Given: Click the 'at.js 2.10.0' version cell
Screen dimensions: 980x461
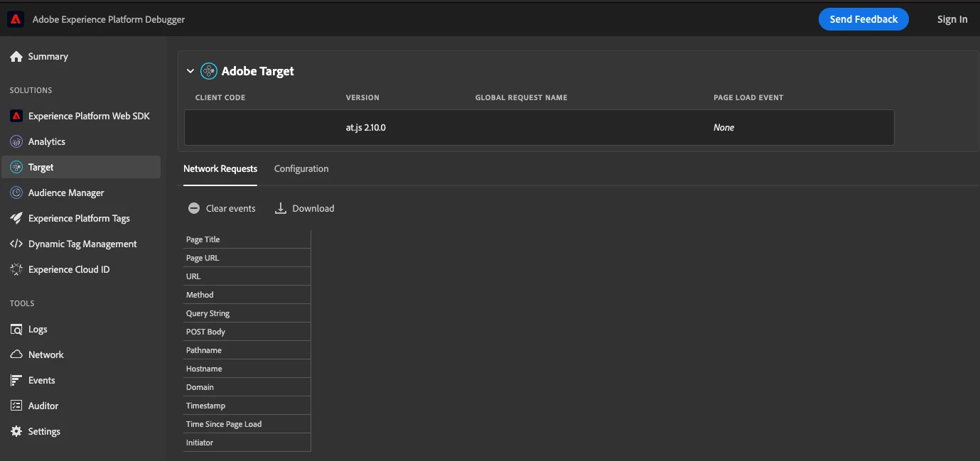Looking at the screenshot, I should tap(365, 128).
